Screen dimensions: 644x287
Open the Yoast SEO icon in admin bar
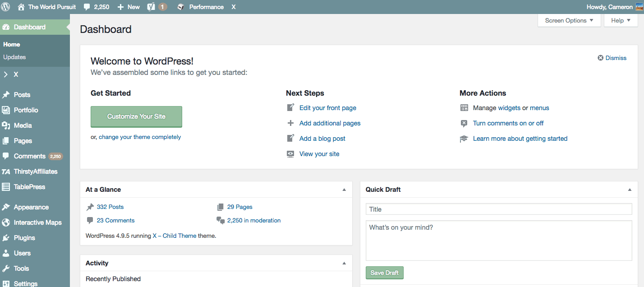[152, 7]
